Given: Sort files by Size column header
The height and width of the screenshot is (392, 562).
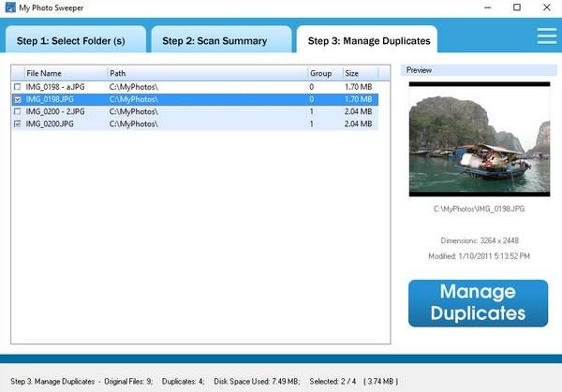Looking at the screenshot, I should tap(360, 73).
